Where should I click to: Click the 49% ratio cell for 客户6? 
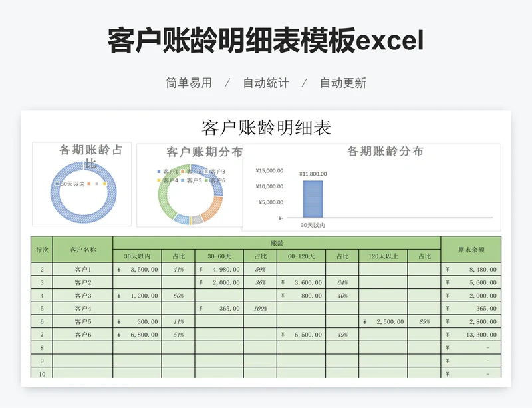342,335
